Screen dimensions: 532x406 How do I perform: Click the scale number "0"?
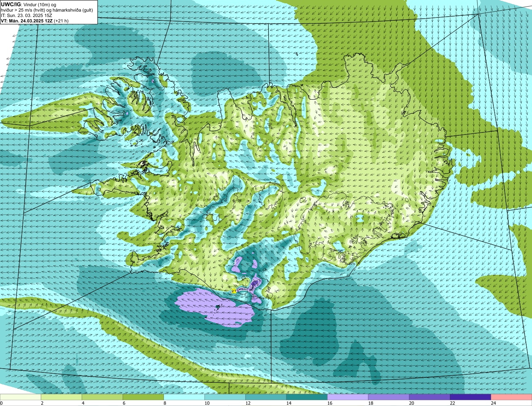pos(2,403)
